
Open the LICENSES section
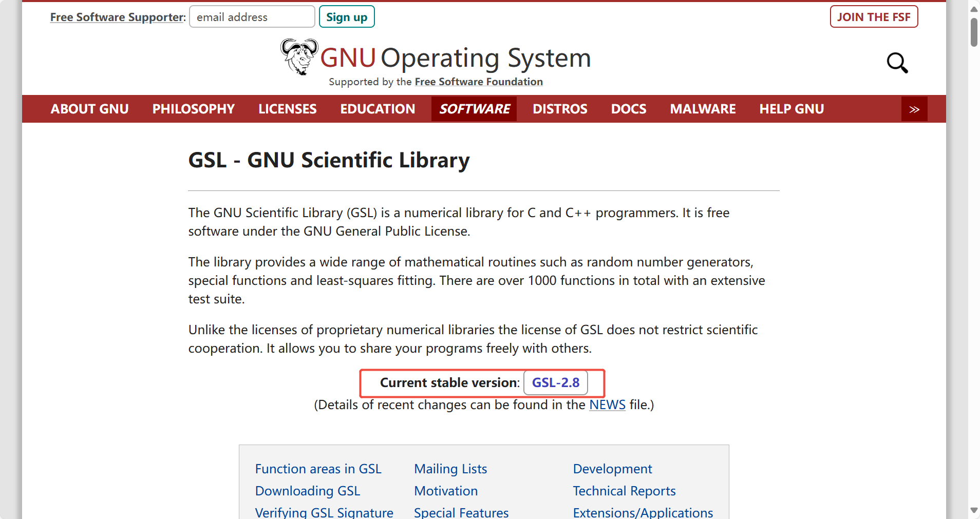[287, 109]
